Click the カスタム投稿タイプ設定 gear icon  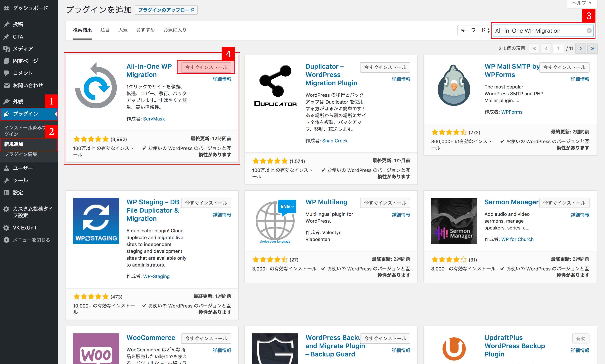(x=6, y=209)
